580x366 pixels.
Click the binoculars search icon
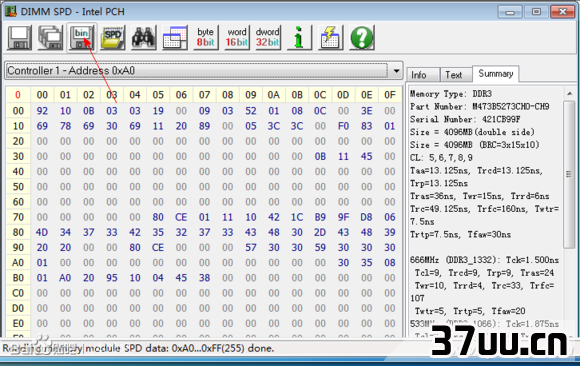(144, 37)
